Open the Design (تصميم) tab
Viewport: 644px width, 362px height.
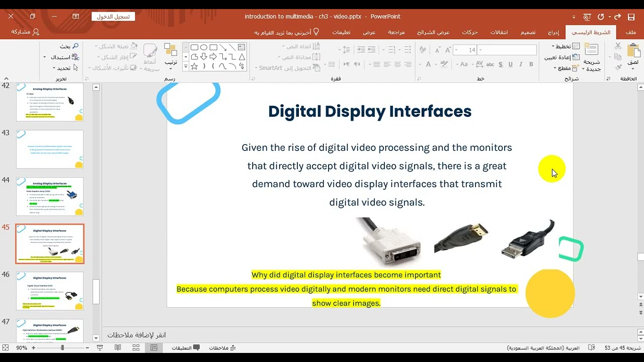click(528, 32)
